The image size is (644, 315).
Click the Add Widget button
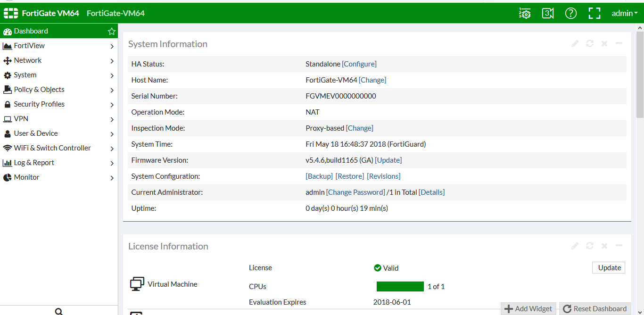coord(528,309)
